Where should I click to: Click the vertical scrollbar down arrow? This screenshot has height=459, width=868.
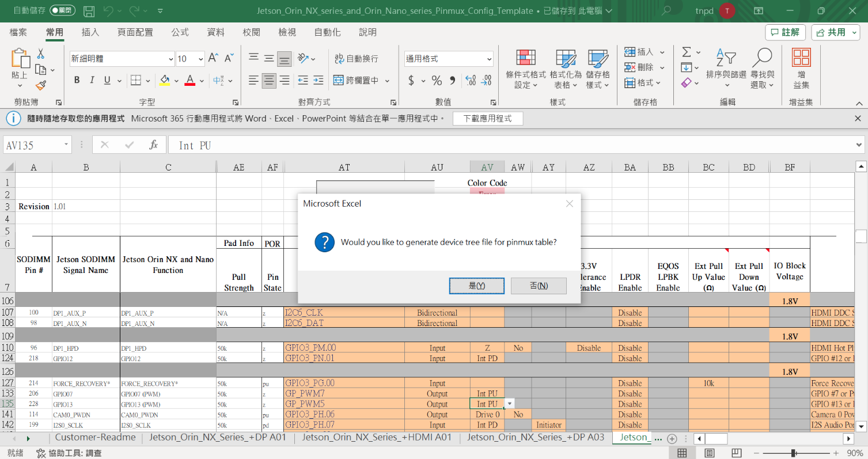coord(861,427)
